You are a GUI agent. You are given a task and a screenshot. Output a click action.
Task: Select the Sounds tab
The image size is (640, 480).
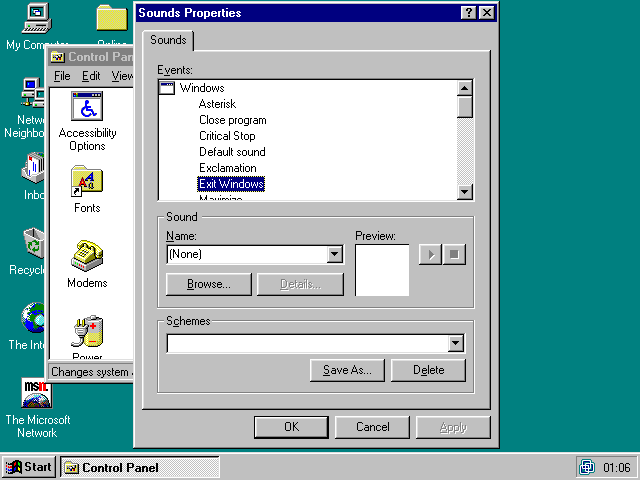[x=168, y=40]
